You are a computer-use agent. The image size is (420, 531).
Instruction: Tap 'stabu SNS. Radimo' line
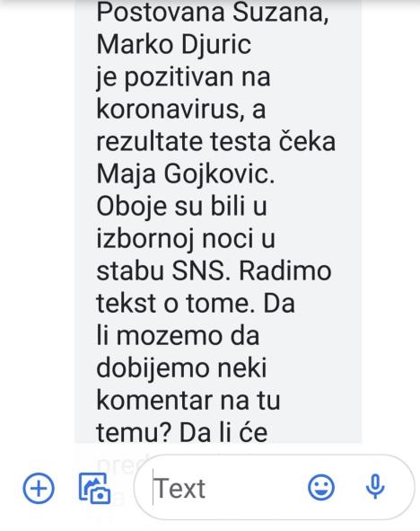click(214, 271)
